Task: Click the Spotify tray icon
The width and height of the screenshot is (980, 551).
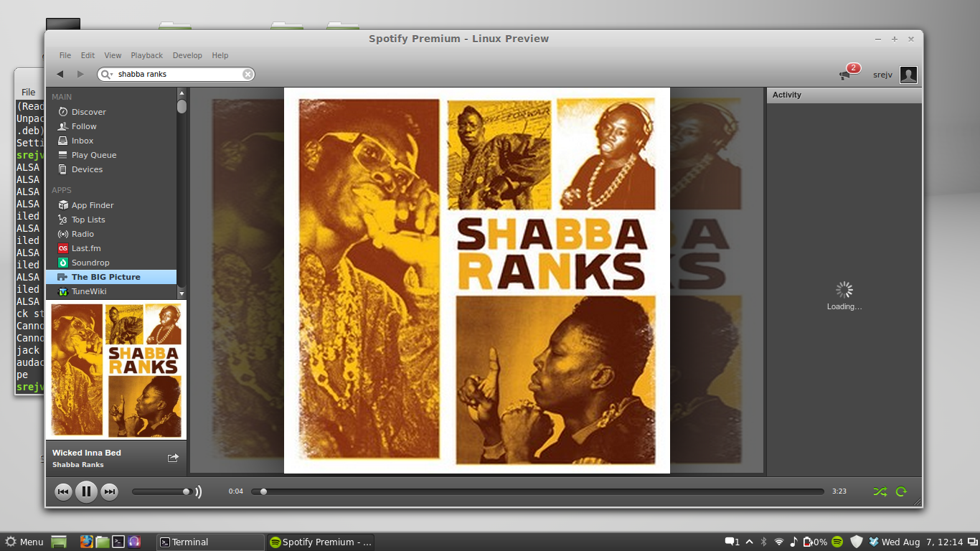Action: tap(837, 542)
